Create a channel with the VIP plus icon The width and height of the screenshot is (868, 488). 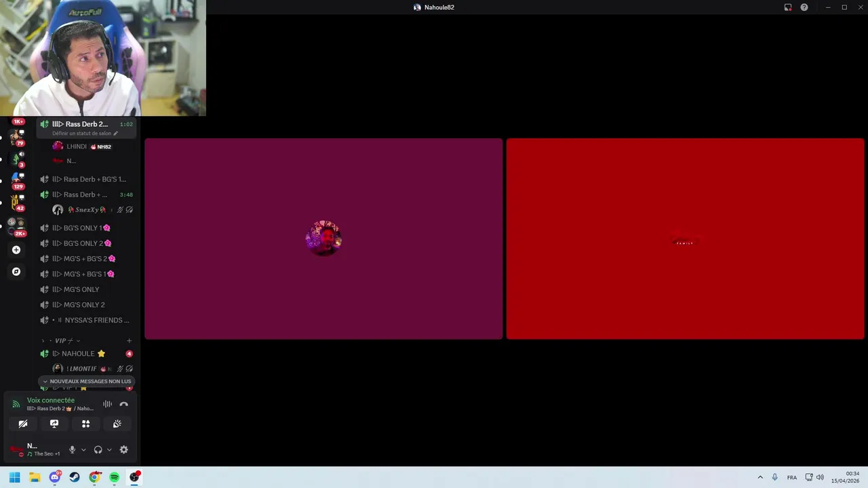(129, 341)
